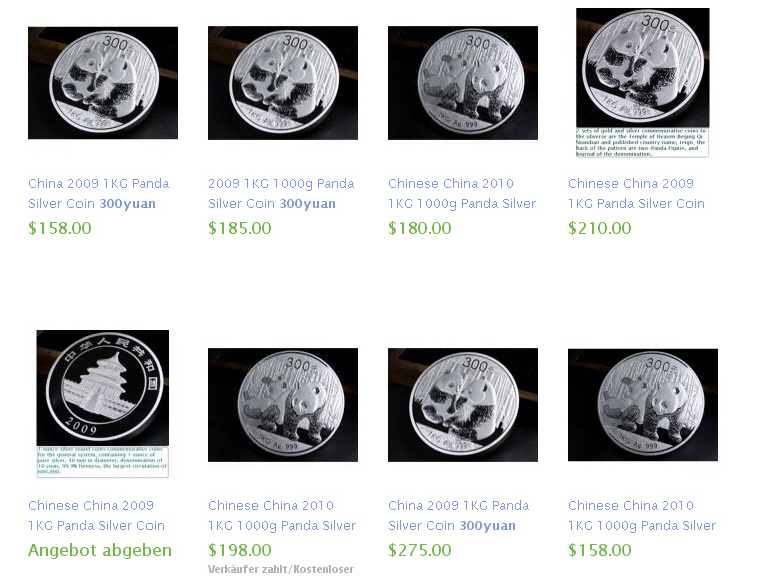Open the coin thumbnail priced $185.00
The height and width of the screenshot is (585, 764).
click(283, 83)
